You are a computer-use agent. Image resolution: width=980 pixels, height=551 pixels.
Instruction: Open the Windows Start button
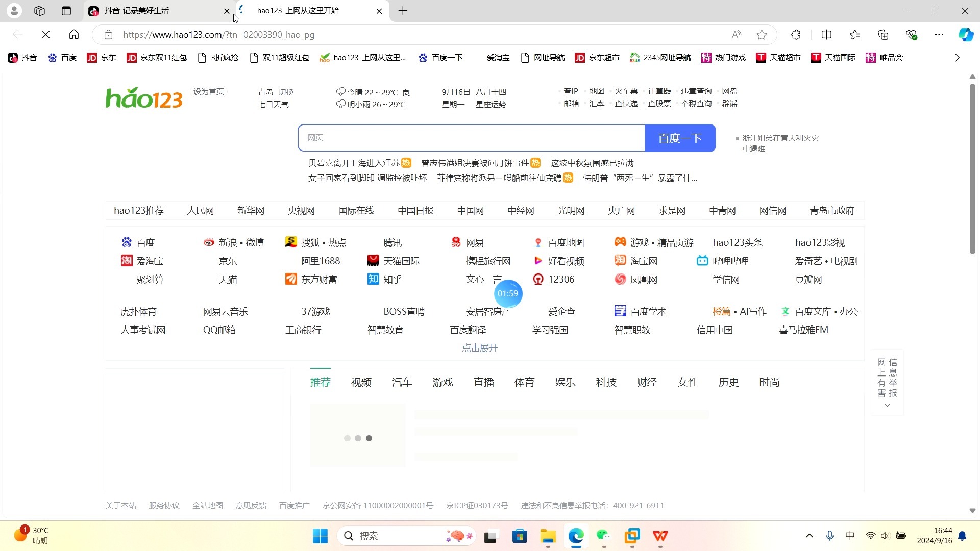[x=320, y=536]
